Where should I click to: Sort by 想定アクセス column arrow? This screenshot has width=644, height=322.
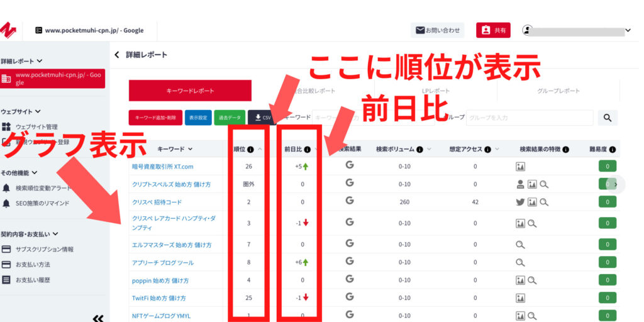497,149
